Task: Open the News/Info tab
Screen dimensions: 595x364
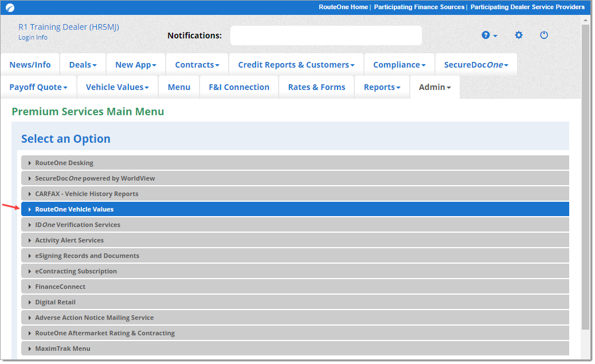Action: click(x=30, y=65)
